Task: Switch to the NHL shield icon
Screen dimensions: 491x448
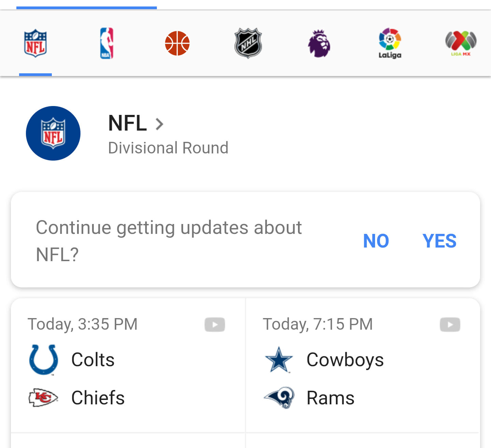Action: pyautogui.click(x=248, y=43)
